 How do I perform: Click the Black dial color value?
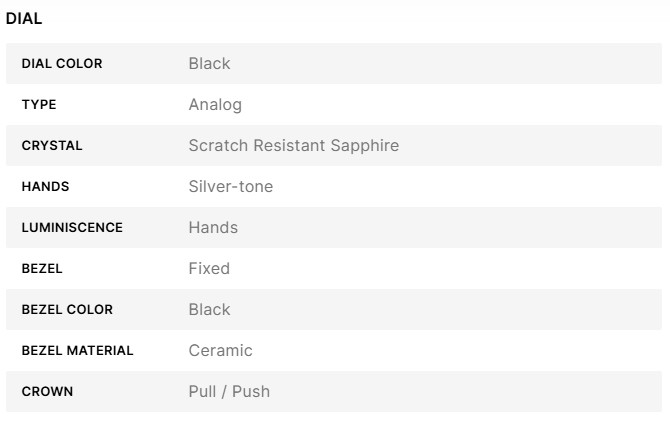(209, 64)
